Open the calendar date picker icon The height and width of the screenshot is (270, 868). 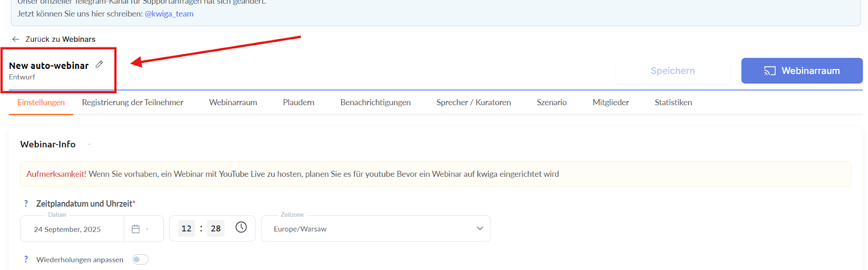tap(136, 229)
